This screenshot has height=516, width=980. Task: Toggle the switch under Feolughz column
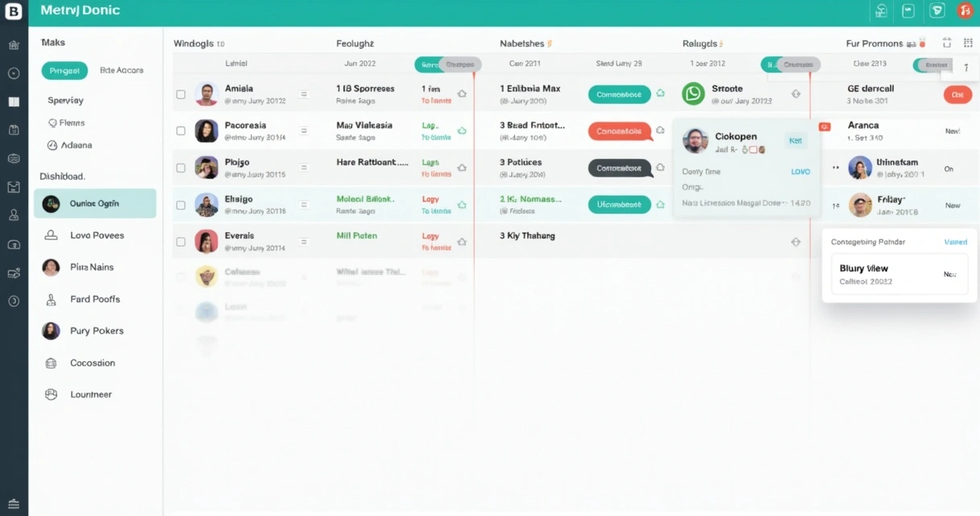(447, 64)
